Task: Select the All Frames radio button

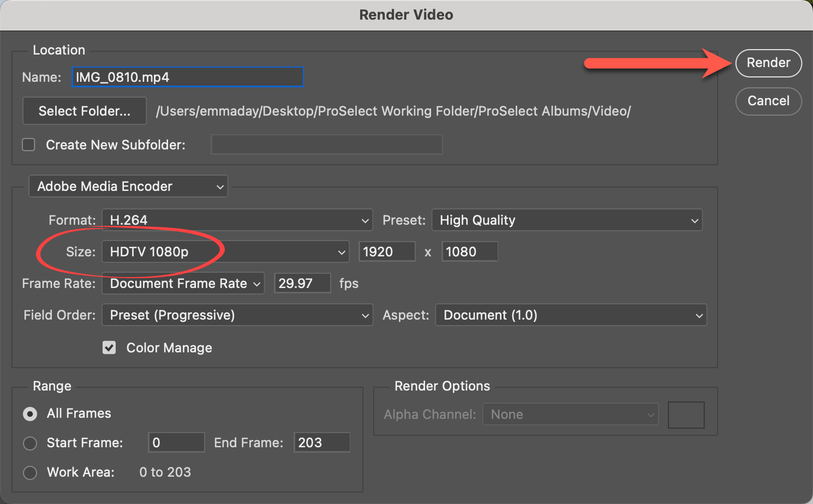Action: click(x=31, y=414)
